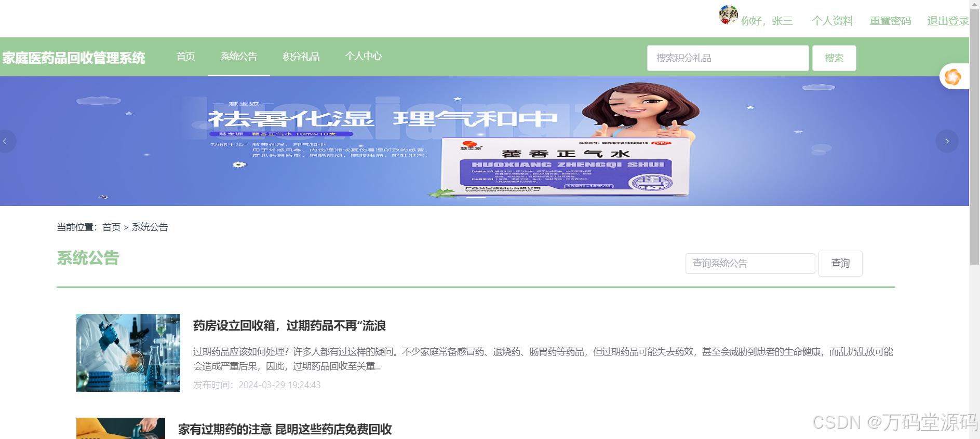The height and width of the screenshot is (439, 980).
Task: Open 重置密码 reset password link
Action: click(x=890, y=21)
